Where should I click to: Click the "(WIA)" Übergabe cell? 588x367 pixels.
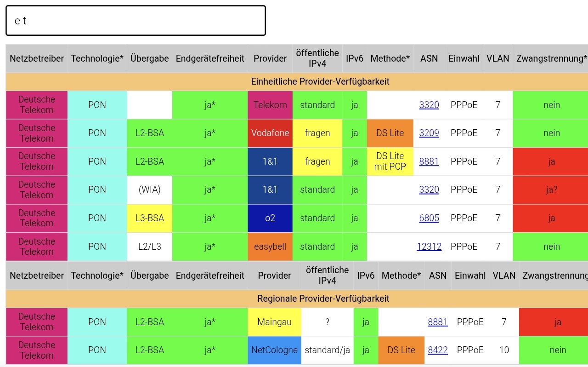tap(150, 189)
